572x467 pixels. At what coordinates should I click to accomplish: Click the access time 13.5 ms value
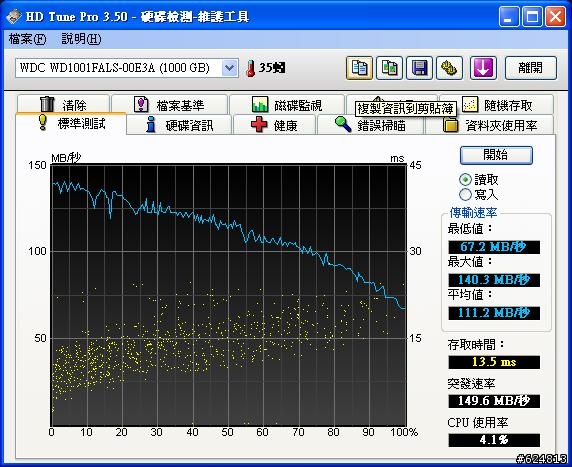click(494, 362)
